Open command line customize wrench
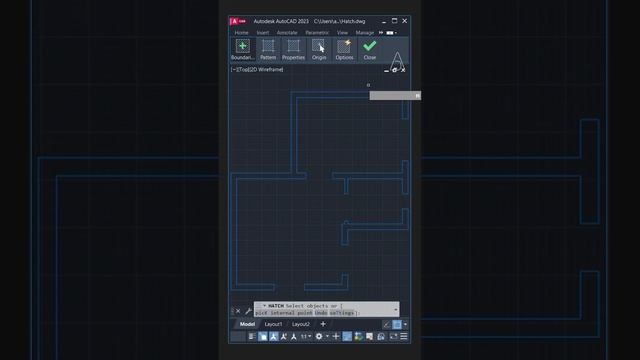The image size is (640, 360). 248,311
